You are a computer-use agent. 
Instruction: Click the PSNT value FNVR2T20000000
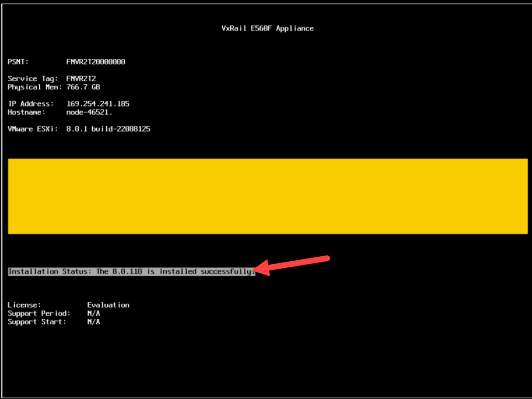95,62
